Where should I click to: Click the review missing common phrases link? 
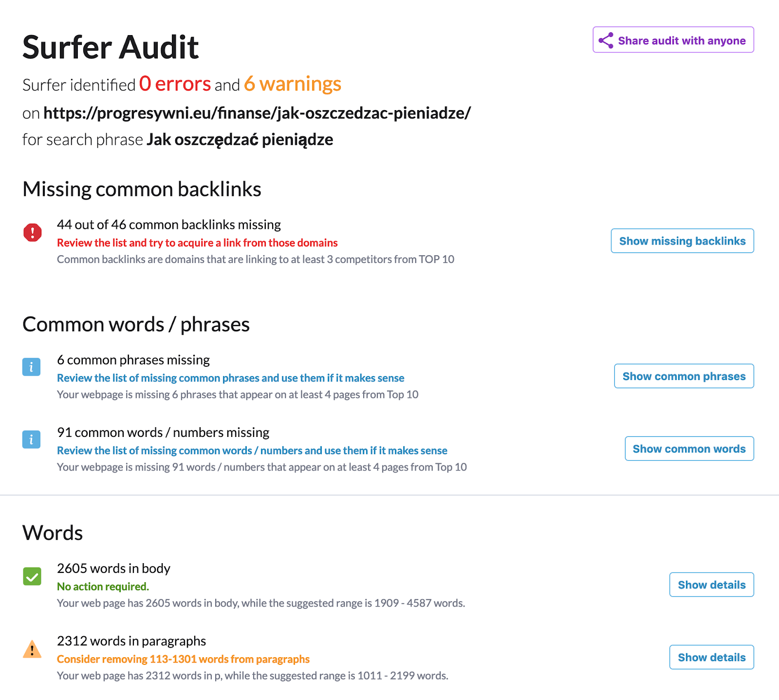click(x=231, y=378)
